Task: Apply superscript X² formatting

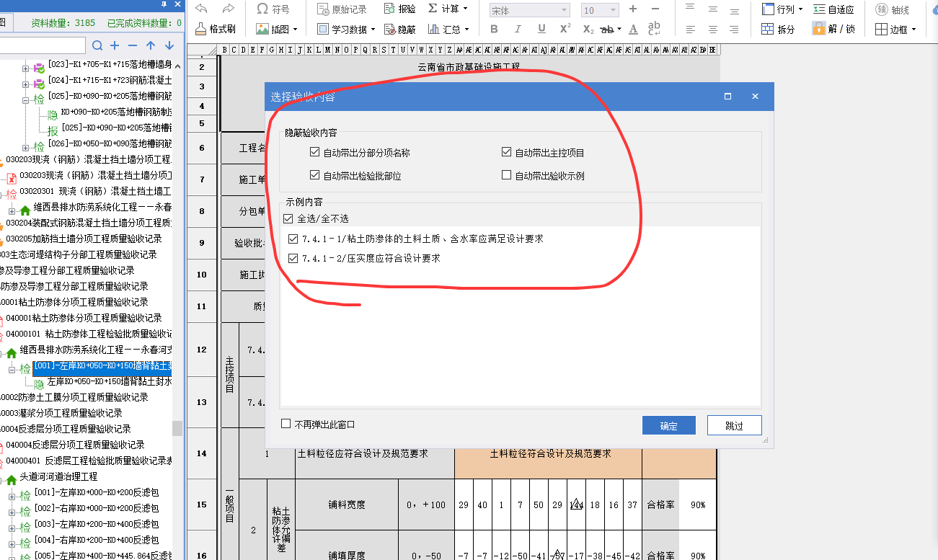Action: click(x=565, y=30)
